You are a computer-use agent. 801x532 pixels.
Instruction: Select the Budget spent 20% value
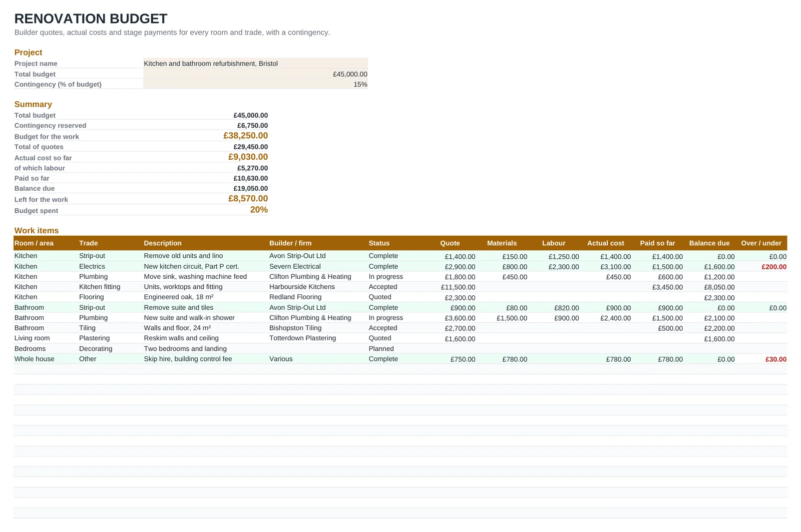click(x=259, y=210)
